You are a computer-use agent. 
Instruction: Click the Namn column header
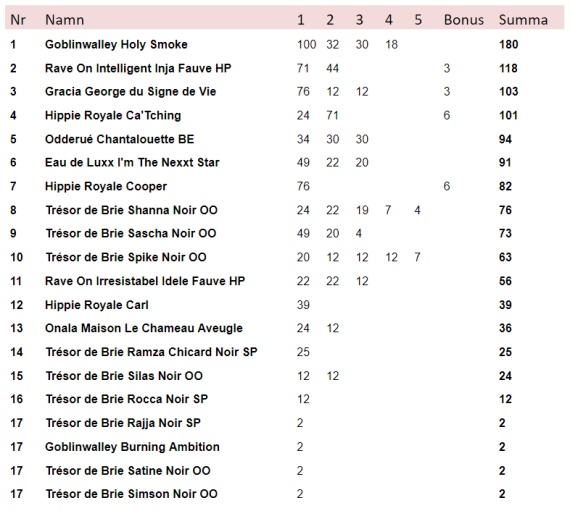tap(65, 20)
